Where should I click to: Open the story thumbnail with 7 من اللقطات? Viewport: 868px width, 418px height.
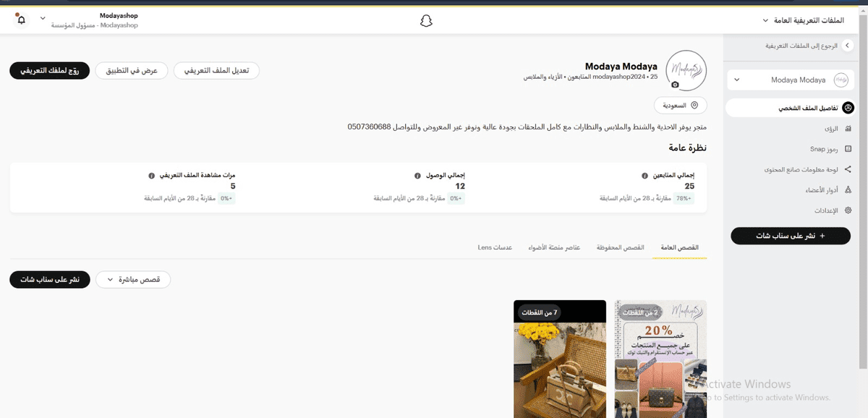(560, 359)
